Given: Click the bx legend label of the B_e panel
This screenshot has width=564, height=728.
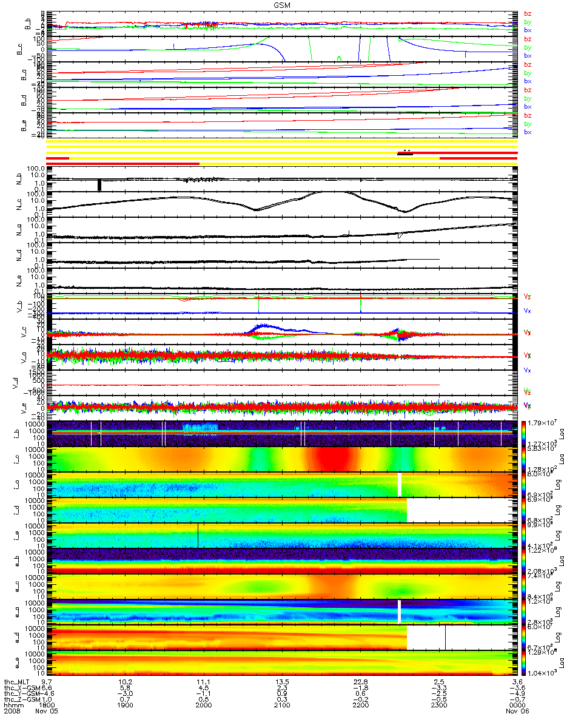Looking at the screenshot, I should click(x=528, y=132).
